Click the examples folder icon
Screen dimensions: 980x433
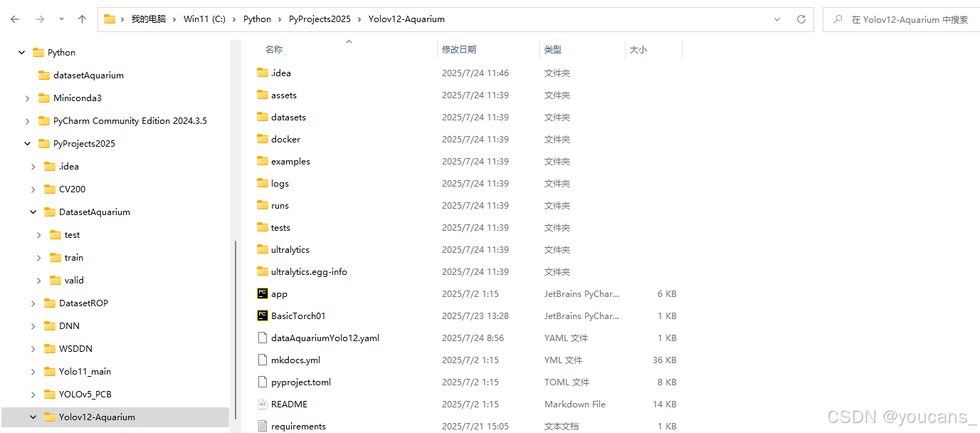tap(263, 161)
